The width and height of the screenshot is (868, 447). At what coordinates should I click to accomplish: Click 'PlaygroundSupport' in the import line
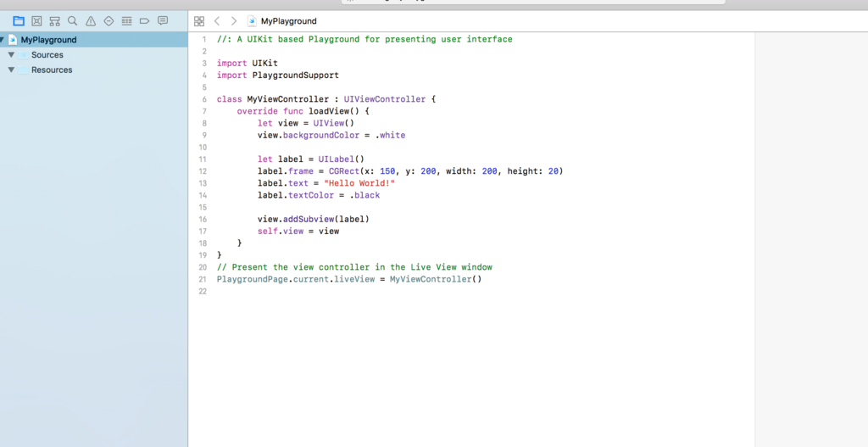coord(296,75)
